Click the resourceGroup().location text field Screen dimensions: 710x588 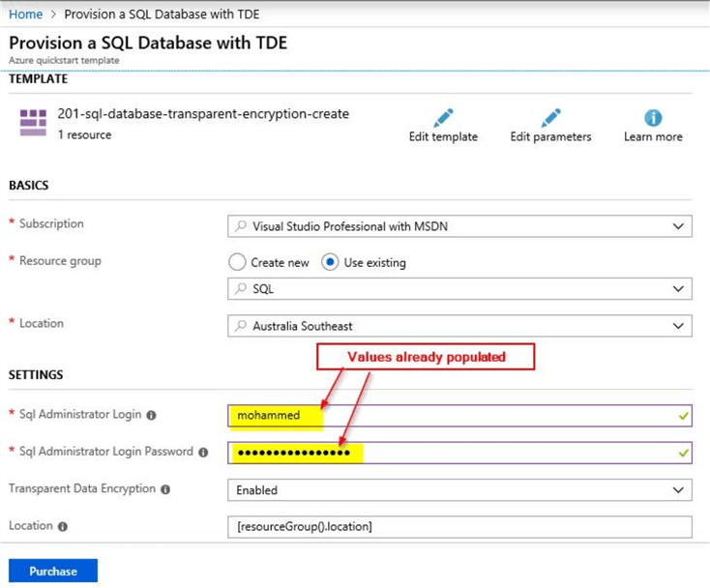point(459,527)
